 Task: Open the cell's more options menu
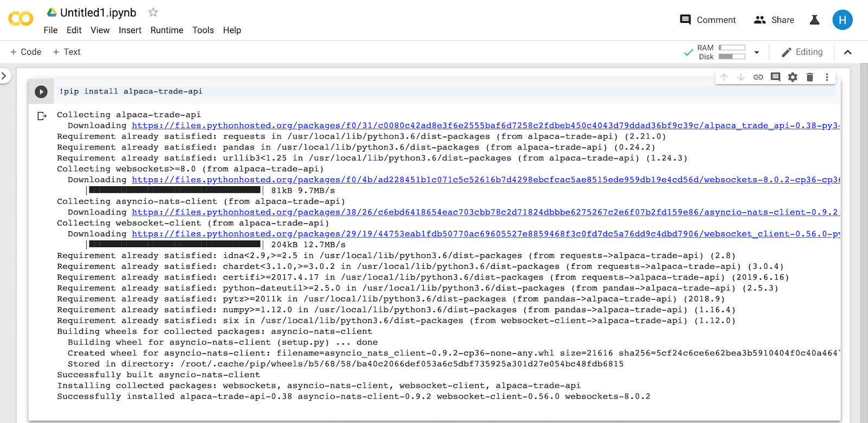pyautogui.click(x=827, y=77)
